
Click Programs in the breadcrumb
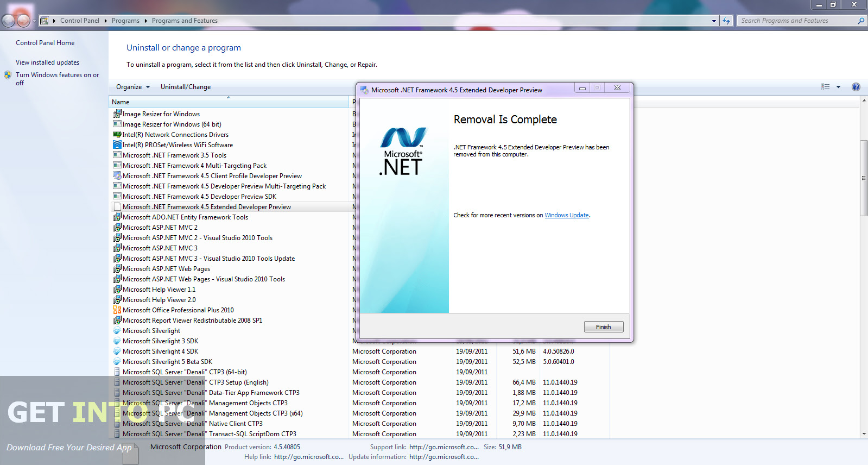click(x=125, y=21)
